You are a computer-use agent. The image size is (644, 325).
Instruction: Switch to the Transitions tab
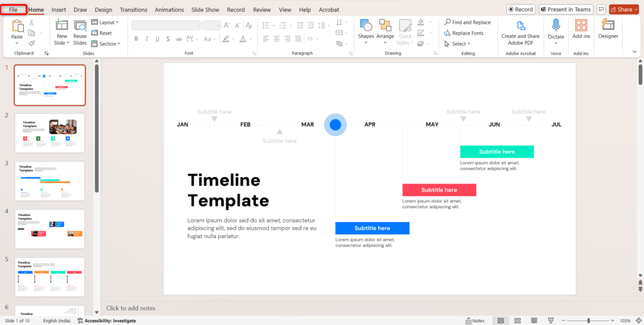(x=133, y=10)
